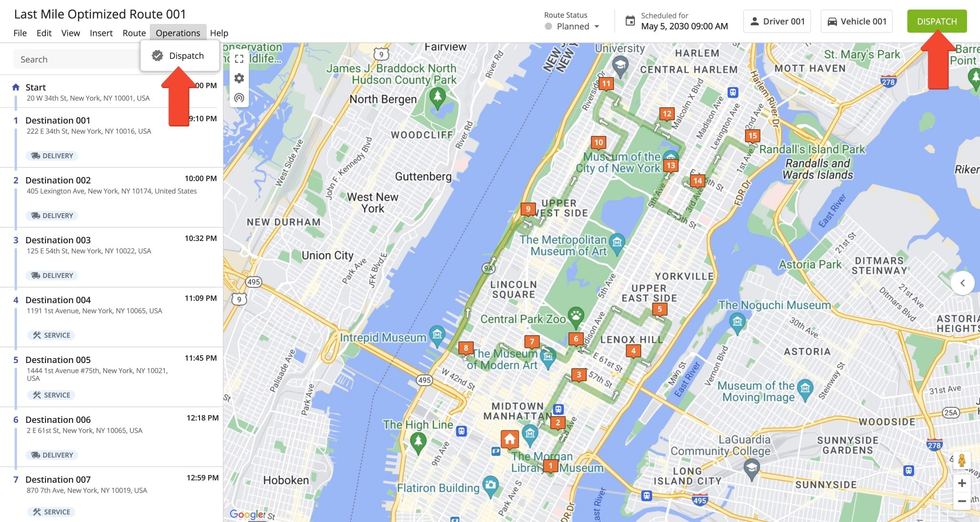The height and width of the screenshot is (522, 980).
Task: Click the route settings gear icon
Action: click(239, 77)
